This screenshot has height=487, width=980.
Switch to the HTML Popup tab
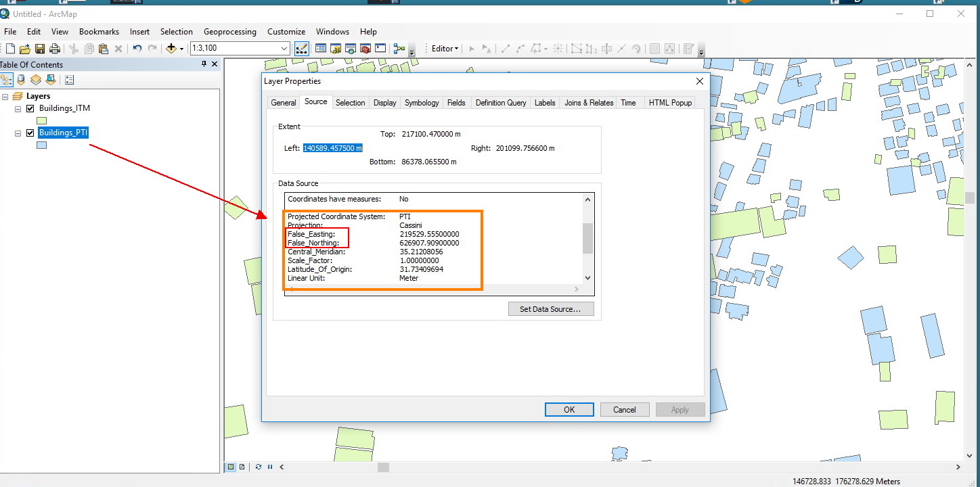[x=670, y=103]
